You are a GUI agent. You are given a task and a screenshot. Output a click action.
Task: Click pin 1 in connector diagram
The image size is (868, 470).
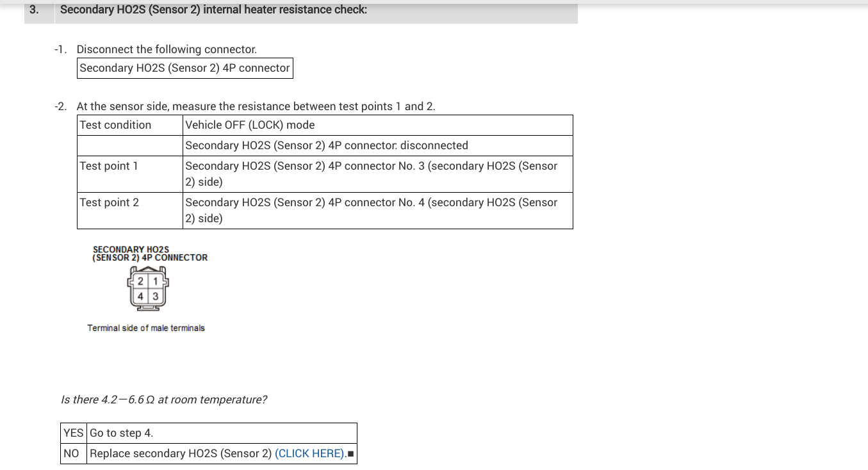[x=155, y=282]
